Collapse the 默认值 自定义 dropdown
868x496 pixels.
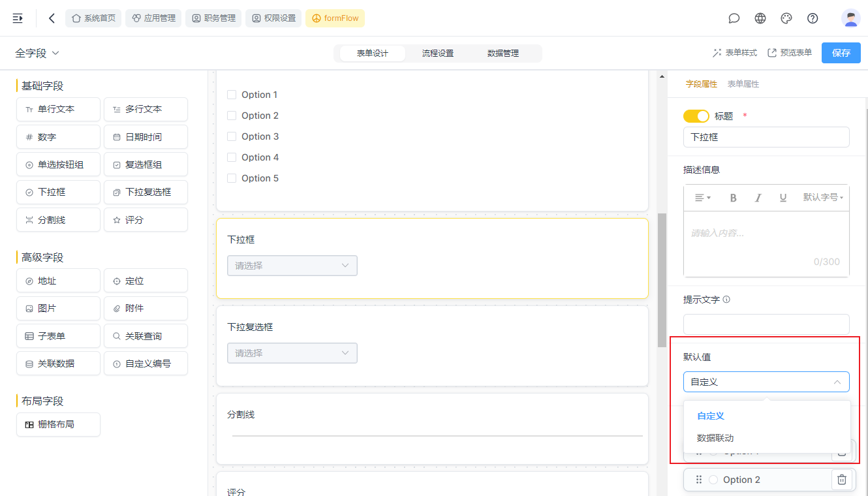tap(766, 382)
